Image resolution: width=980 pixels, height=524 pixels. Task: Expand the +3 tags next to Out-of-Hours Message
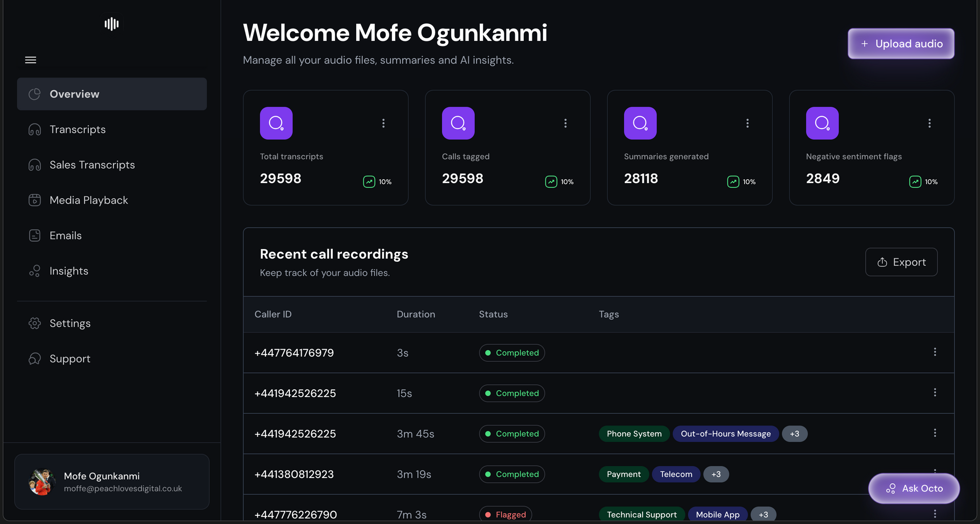point(794,434)
